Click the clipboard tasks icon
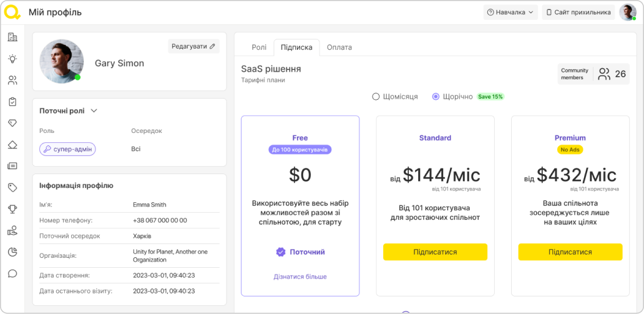Viewport: 644px width, 314px height. click(12, 102)
